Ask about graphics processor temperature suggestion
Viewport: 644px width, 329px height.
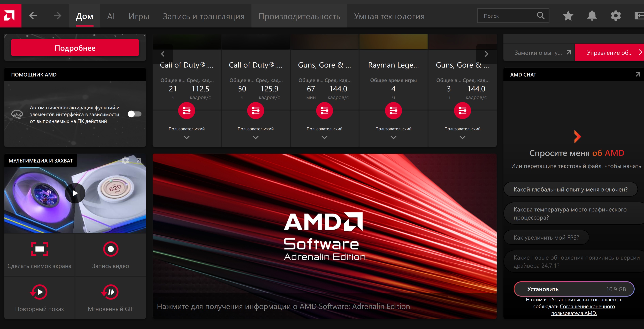tap(574, 213)
